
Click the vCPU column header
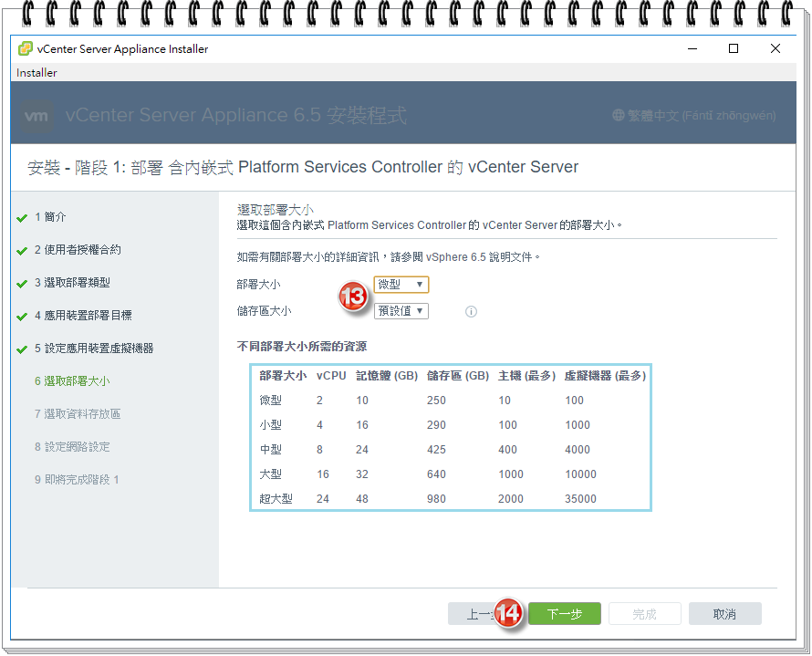(x=331, y=376)
